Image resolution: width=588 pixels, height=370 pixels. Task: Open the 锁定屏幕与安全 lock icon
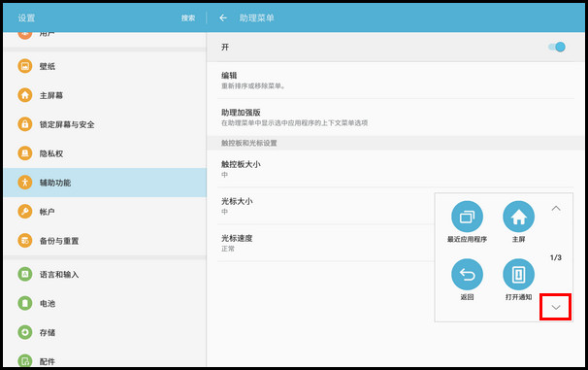(25, 124)
